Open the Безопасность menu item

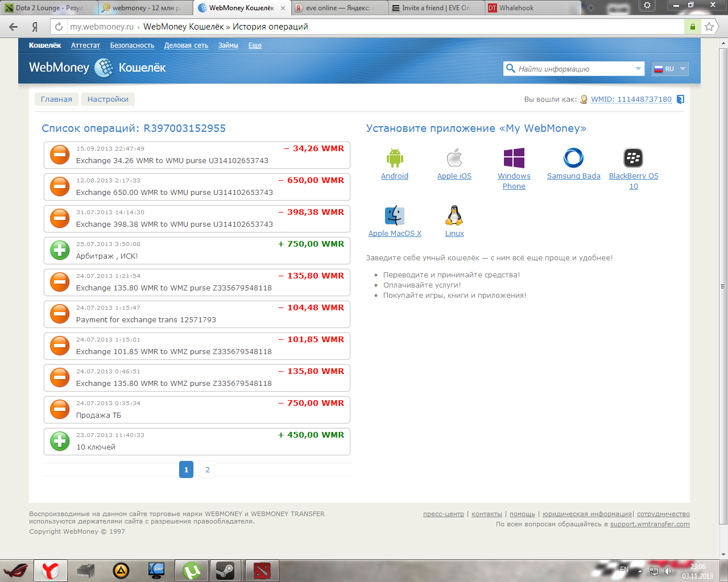pyautogui.click(x=132, y=45)
